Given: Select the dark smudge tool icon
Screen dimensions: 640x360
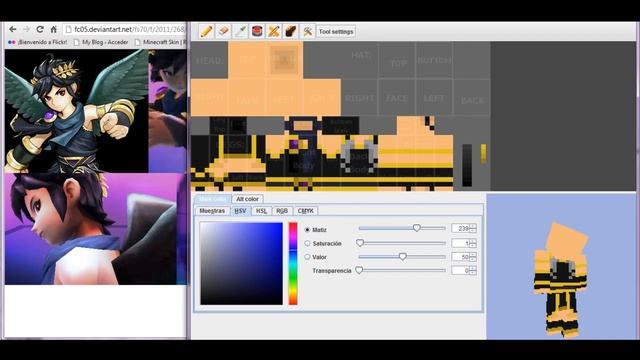Looking at the screenshot, I should click(x=290, y=31).
